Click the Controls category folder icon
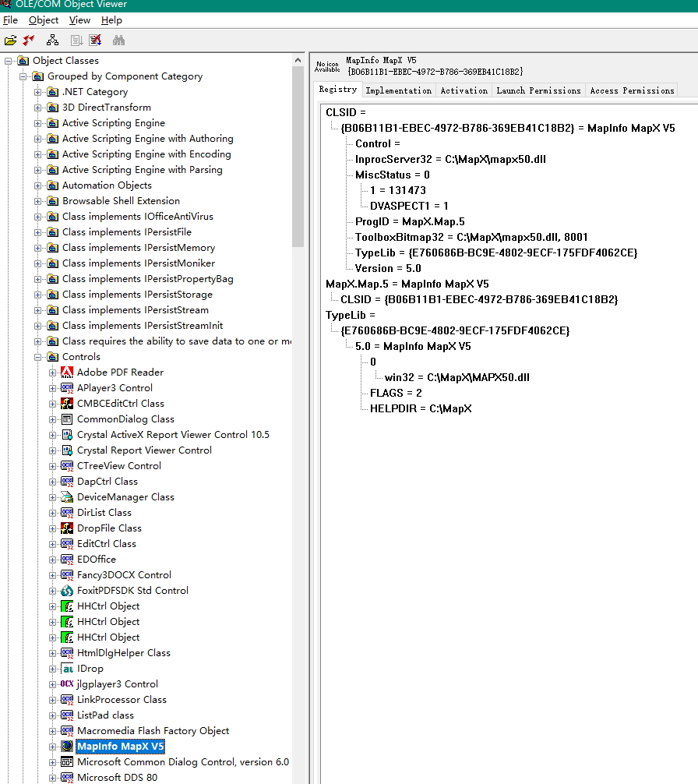 pos(52,356)
